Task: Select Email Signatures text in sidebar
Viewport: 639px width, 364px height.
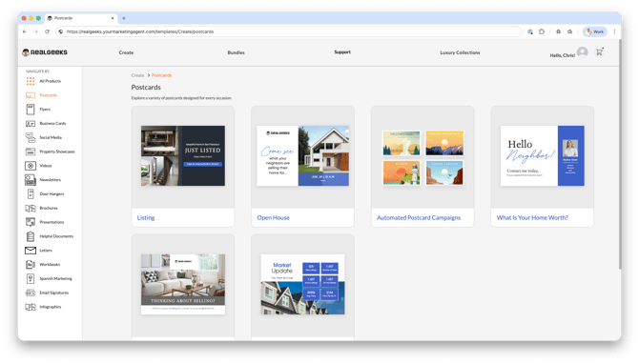Action: 53,293
